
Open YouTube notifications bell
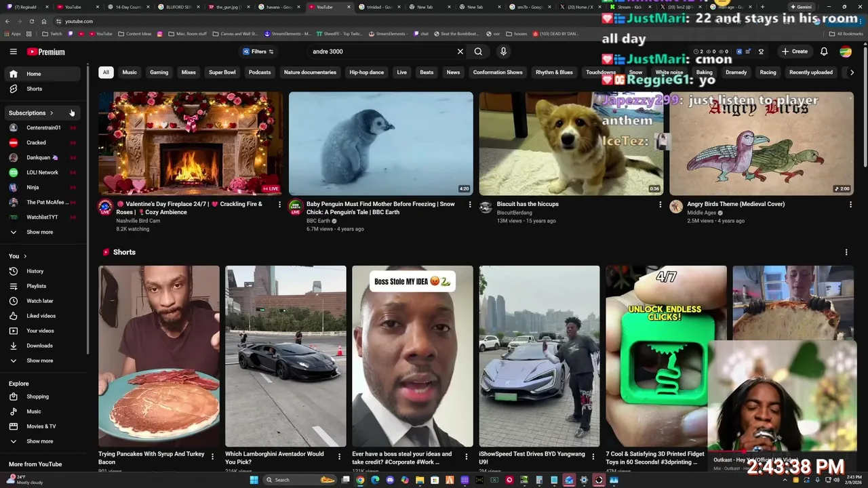tap(824, 52)
